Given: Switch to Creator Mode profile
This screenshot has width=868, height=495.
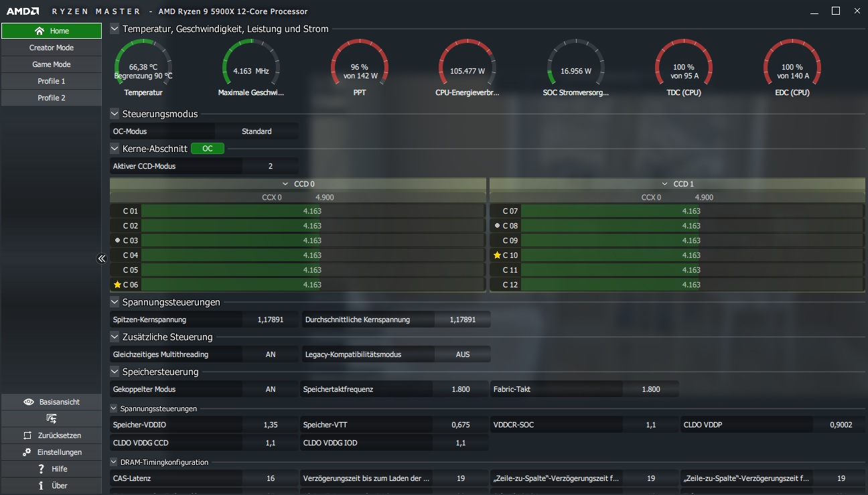Looking at the screenshot, I should [x=52, y=48].
